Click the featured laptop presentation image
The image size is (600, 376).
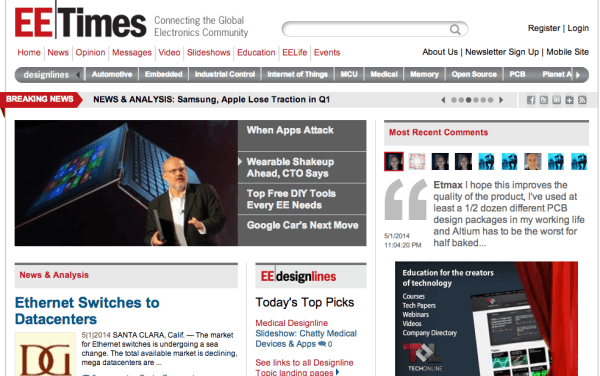point(126,183)
